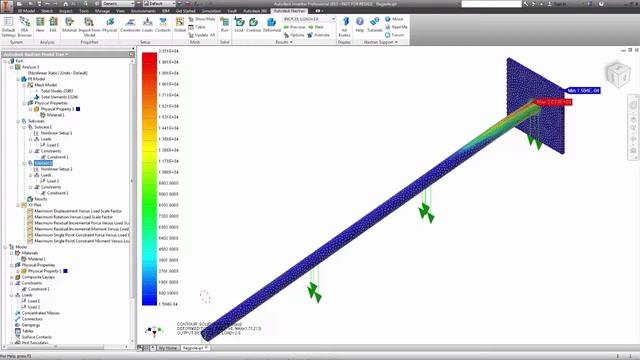This screenshot has width=640, height=360.
Task: Go to Previous result
Action: click(294, 27)
